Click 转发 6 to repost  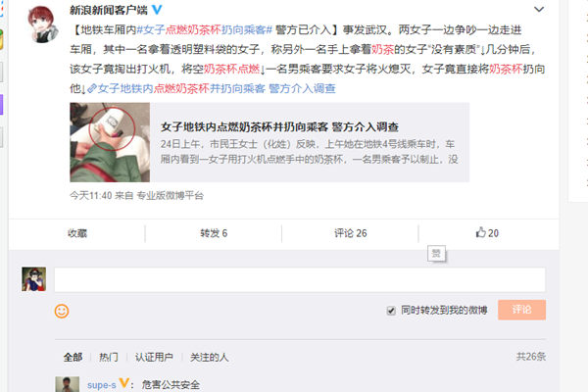[214, 233]
